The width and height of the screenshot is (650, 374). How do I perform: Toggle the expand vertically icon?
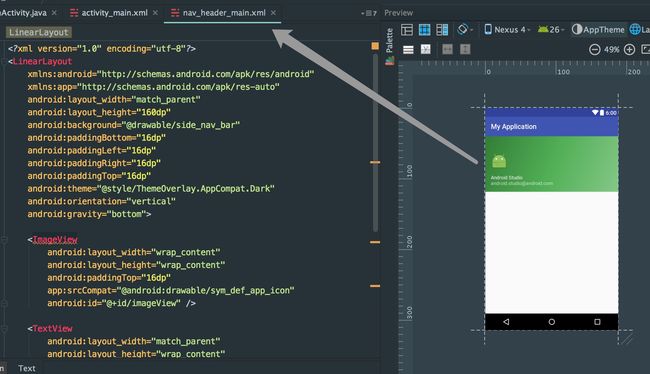coord(465,50)
